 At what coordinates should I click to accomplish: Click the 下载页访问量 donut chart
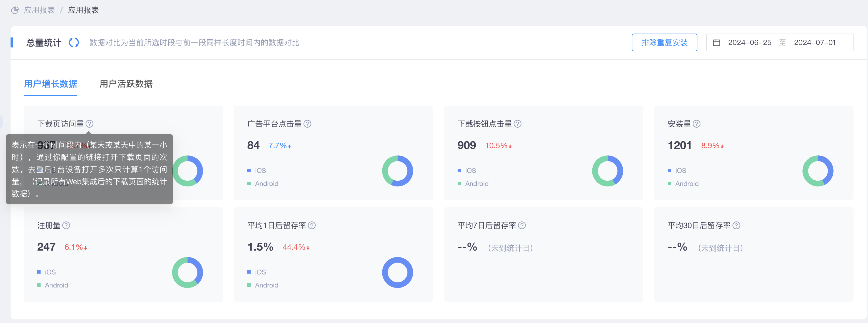[x=188, y=171]
